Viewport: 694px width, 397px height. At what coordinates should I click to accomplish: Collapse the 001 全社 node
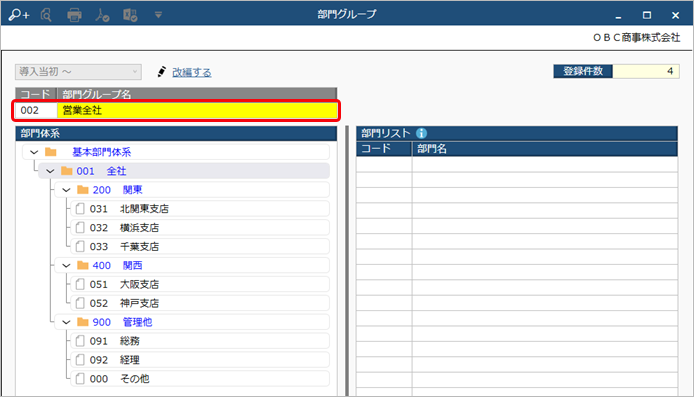pos(50,171)
